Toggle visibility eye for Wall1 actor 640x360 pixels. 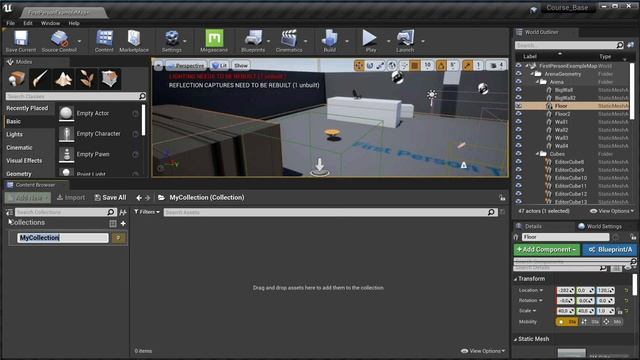(518, 122)
